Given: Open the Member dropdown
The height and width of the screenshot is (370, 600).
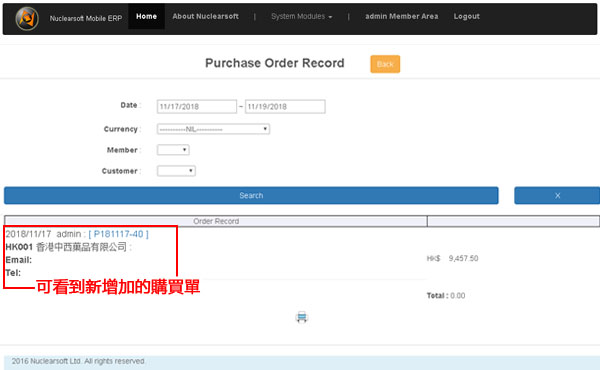Looking at the screenshot, I should [173, 150].
